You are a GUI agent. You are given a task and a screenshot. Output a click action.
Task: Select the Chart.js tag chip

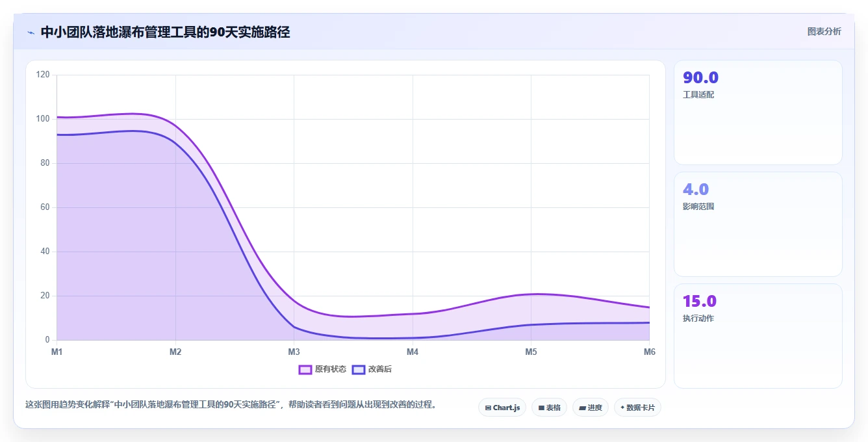(x=502, y=408)
